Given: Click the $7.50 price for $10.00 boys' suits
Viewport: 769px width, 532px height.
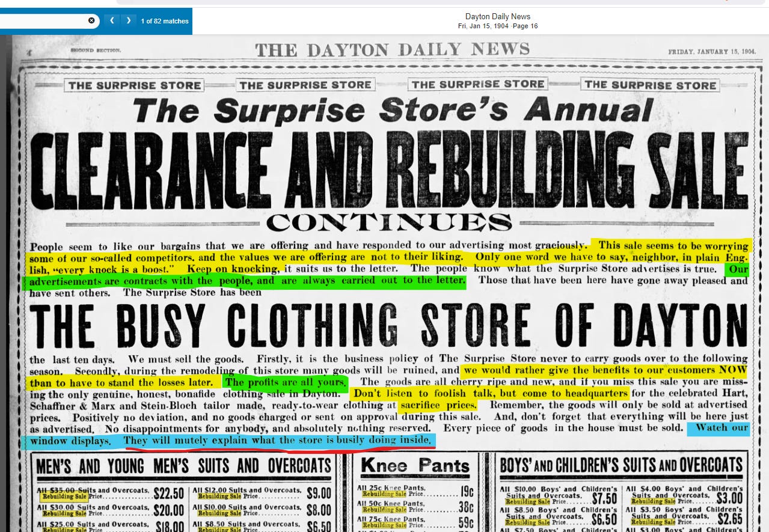Looking at the screenshot, I should 604,499.
